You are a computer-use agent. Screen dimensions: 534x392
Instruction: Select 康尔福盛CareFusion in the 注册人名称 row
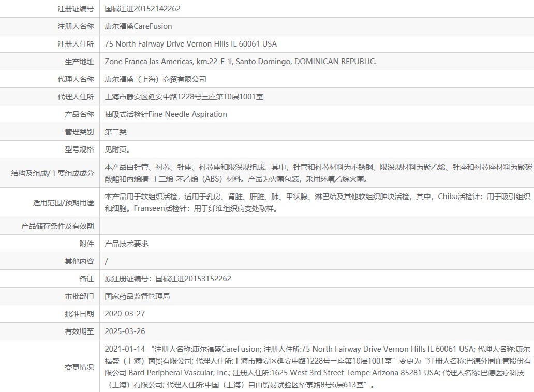[x=138, y=26]
